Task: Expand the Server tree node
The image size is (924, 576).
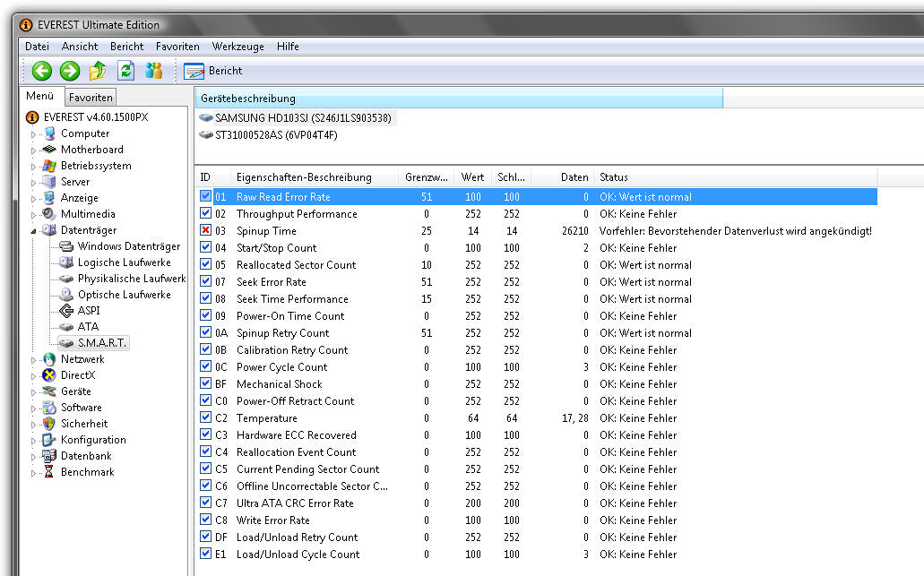Action: tap(33, 183)
